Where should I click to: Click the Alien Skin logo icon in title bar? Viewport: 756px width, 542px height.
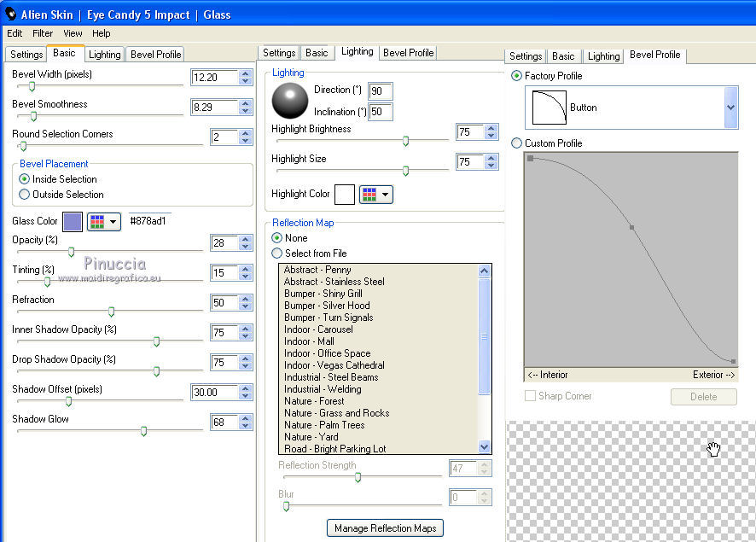pos(11,14)
